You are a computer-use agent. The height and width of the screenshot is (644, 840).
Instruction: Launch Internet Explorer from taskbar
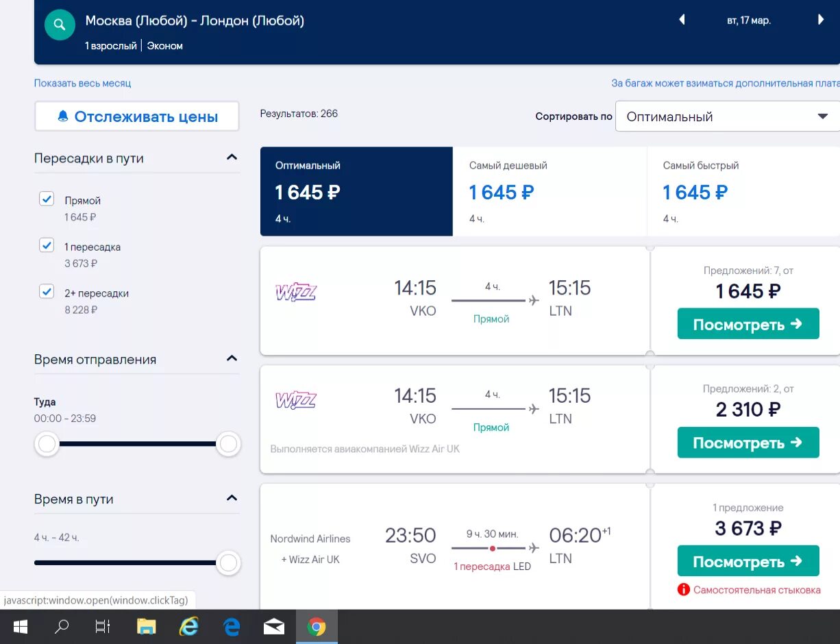click(x=188, y=627)
